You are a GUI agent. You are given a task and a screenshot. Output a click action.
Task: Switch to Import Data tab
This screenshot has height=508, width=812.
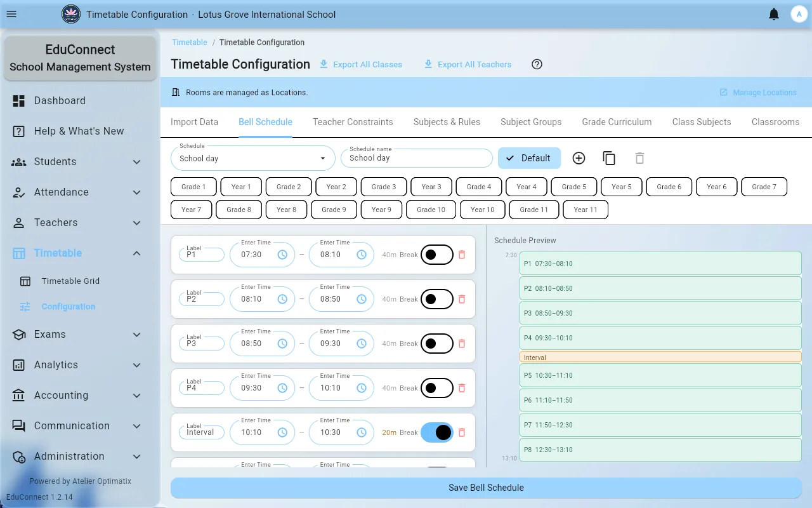click(x=194, y=122)
